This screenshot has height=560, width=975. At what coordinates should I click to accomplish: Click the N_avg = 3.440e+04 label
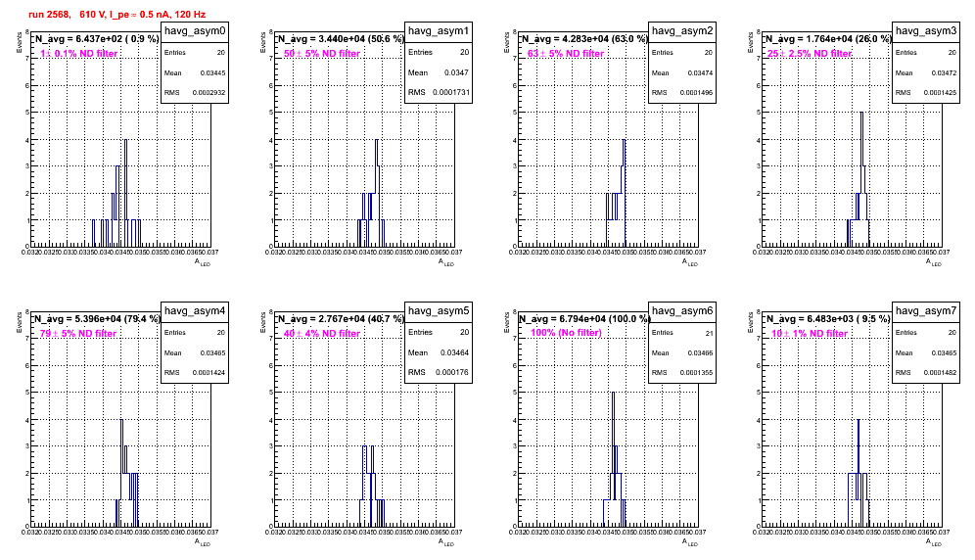coord(340,38)
